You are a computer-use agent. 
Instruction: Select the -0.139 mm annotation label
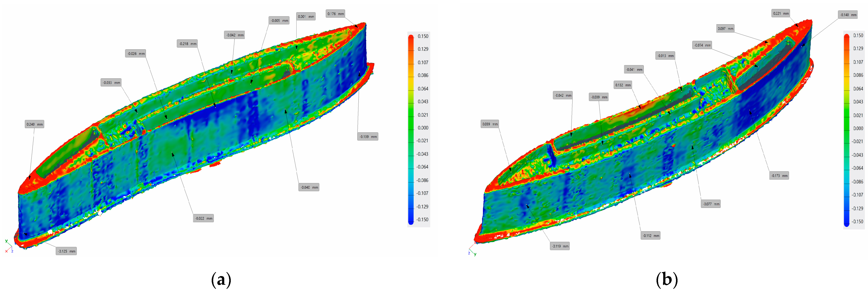tap(368, 137)
